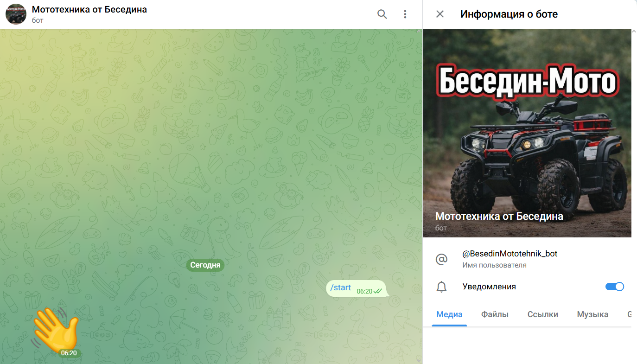This screenshot has height=364, width=637.
Task: Click the 06:20 timestamp on the sticker
Action: pyautogui.click(x=69, y=353)
